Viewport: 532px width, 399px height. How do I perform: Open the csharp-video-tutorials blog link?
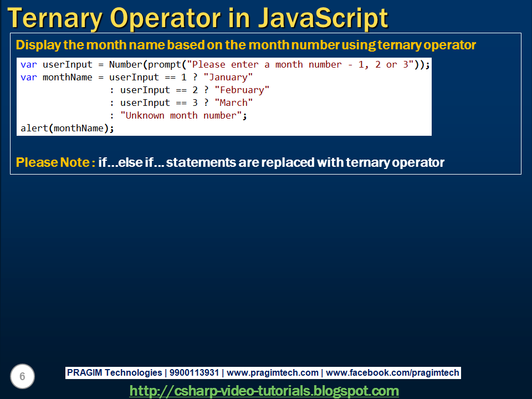264,390
